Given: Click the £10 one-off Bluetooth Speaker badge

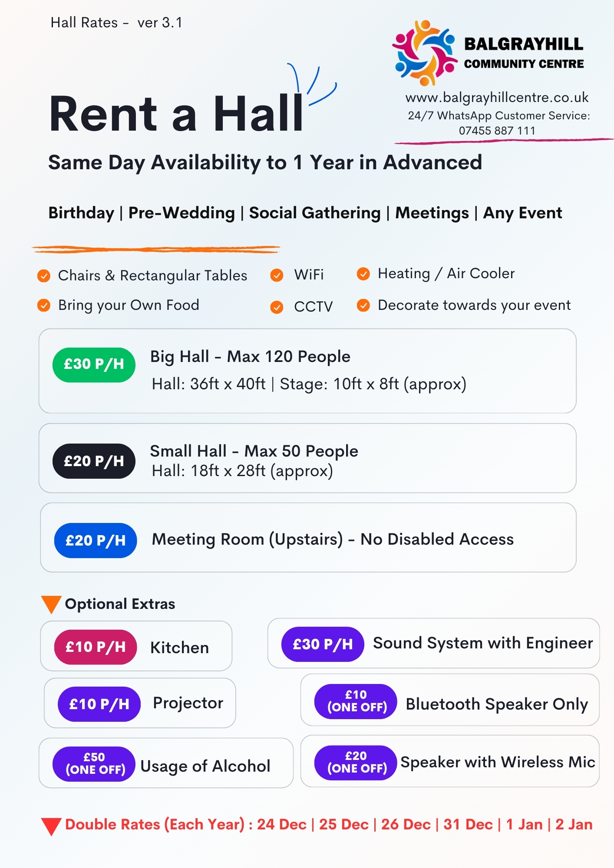Looking at the screenshot, I should [356, 701].
